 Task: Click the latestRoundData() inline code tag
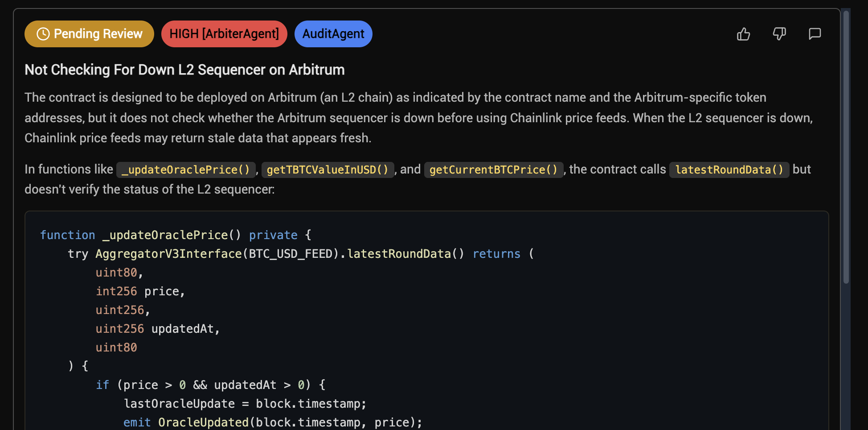(x=729, y=170)
